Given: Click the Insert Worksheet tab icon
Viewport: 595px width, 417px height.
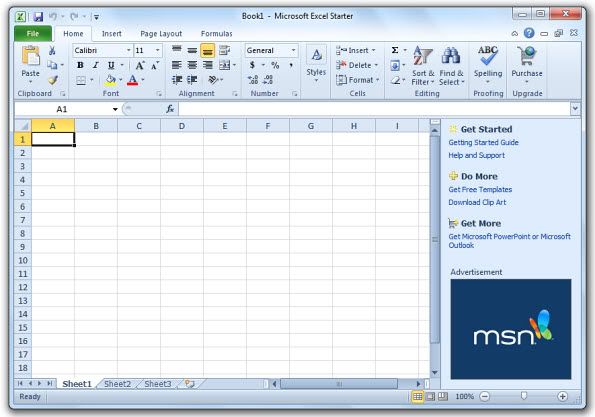Looking at the screenshot, I should [189, 384].
